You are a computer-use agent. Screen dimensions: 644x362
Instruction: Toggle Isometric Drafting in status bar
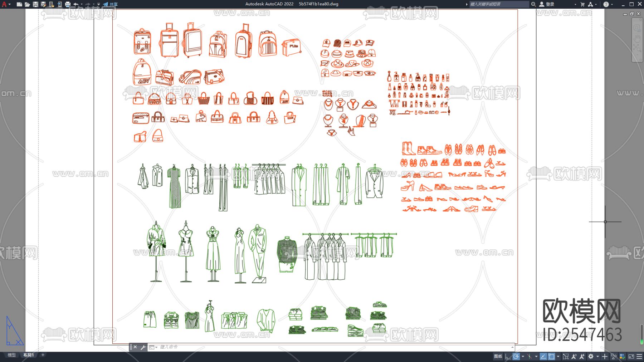(530, 356)
